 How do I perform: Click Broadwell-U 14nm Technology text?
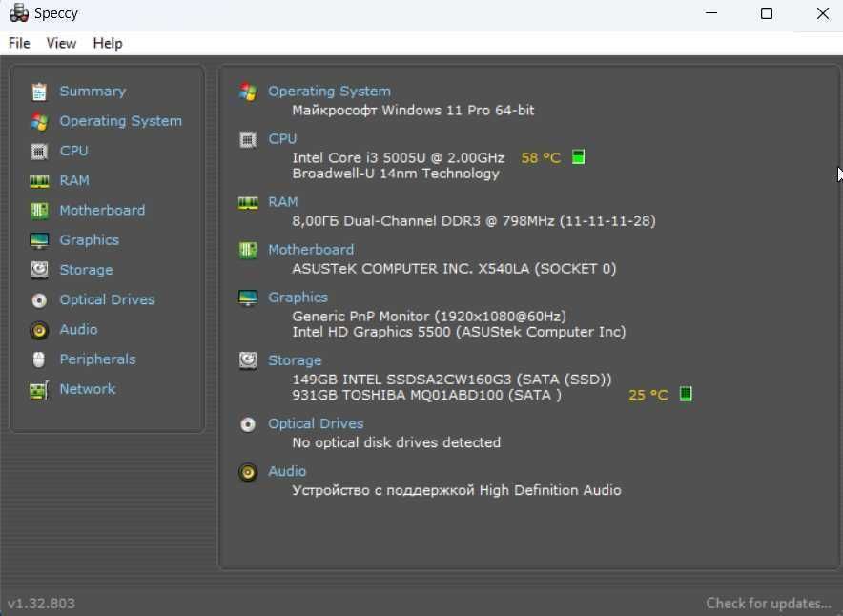coord(396,174)
